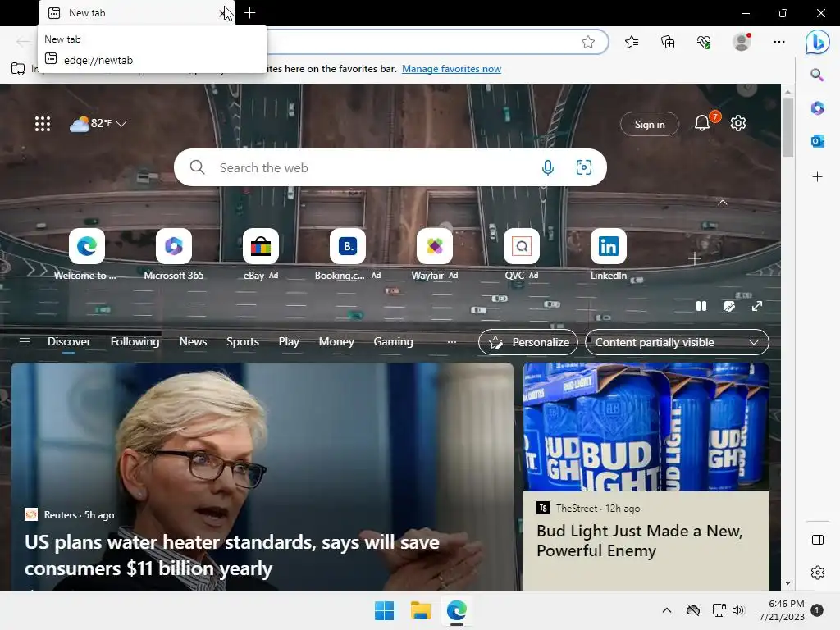Switch to the Gaming tab
This screenshot has width=840, height=630.
(393, 342)
